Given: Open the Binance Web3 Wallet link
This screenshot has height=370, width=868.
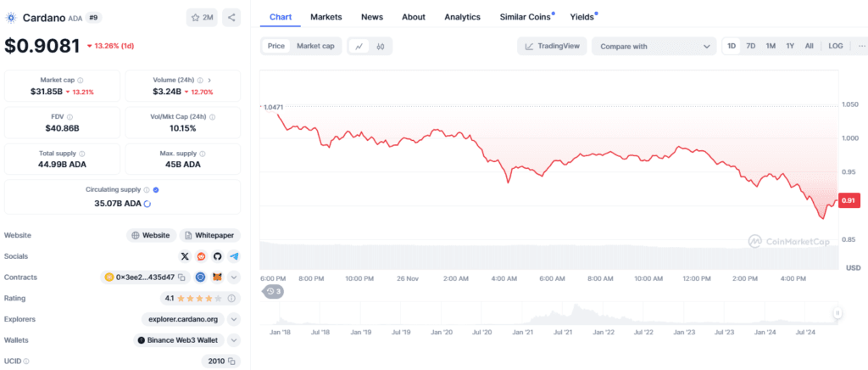Looking at the screenshot, I should click(x=179, y=340).
